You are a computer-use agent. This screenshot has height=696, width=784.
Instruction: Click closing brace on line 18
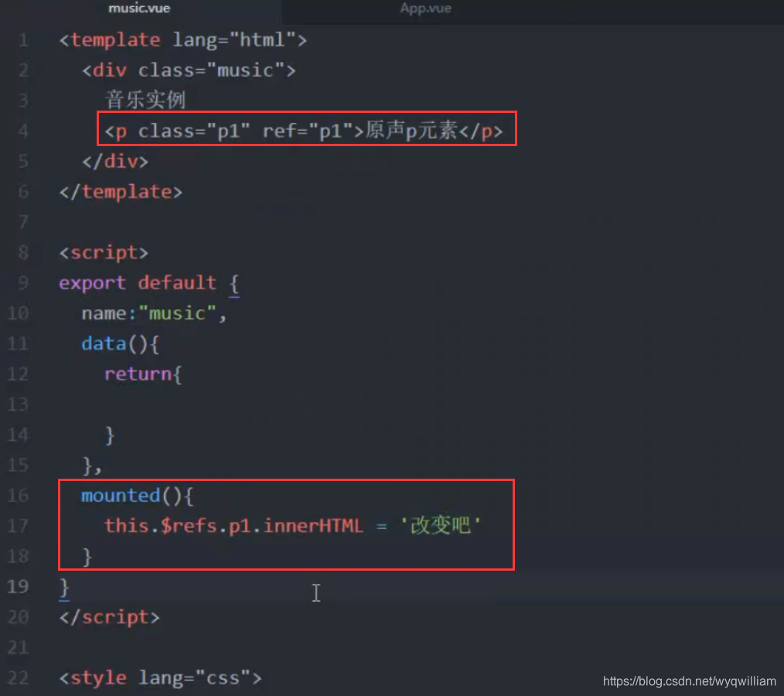(87, 557)
